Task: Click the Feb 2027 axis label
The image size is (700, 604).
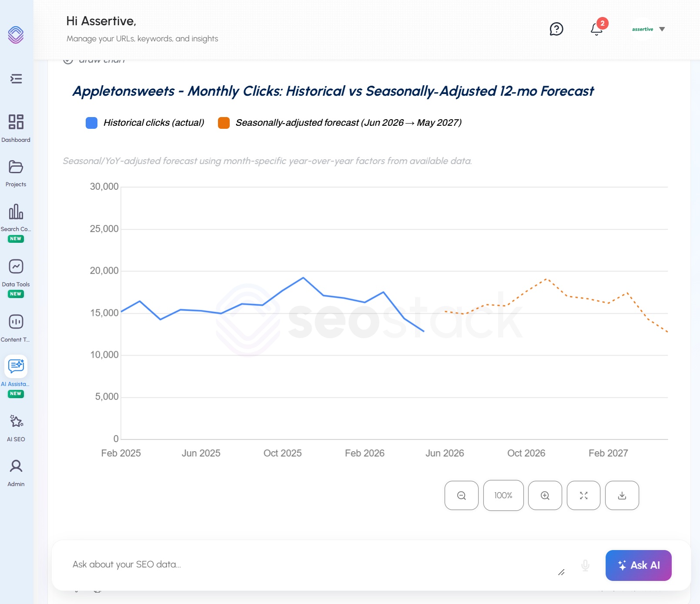Action: tap(608, 453)
